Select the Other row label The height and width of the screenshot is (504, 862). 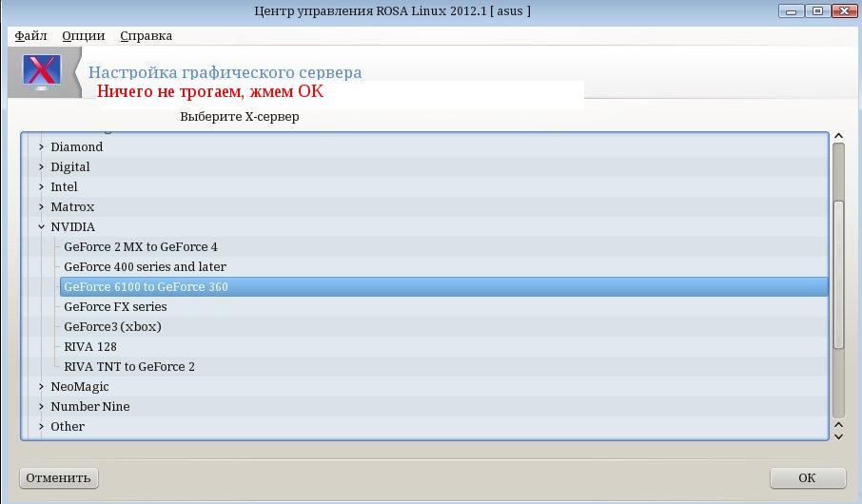[68, 427]
